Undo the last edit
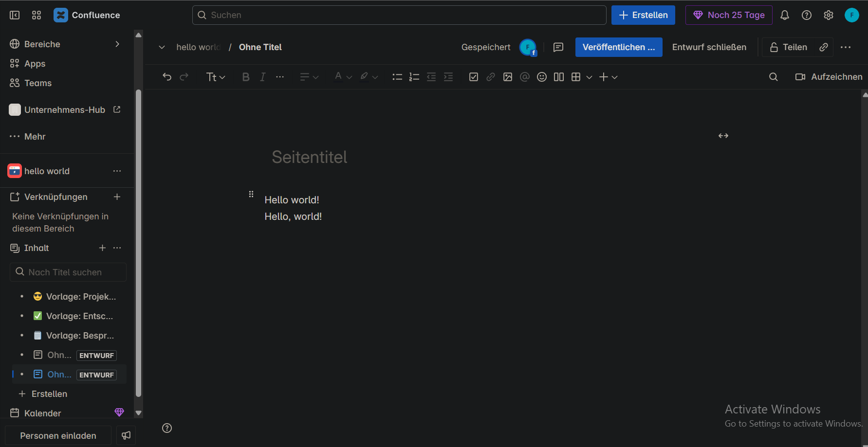 [x=167, y=76]
